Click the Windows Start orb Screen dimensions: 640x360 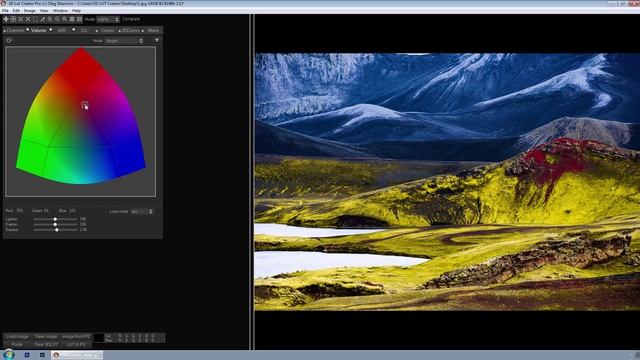[9, 355]
